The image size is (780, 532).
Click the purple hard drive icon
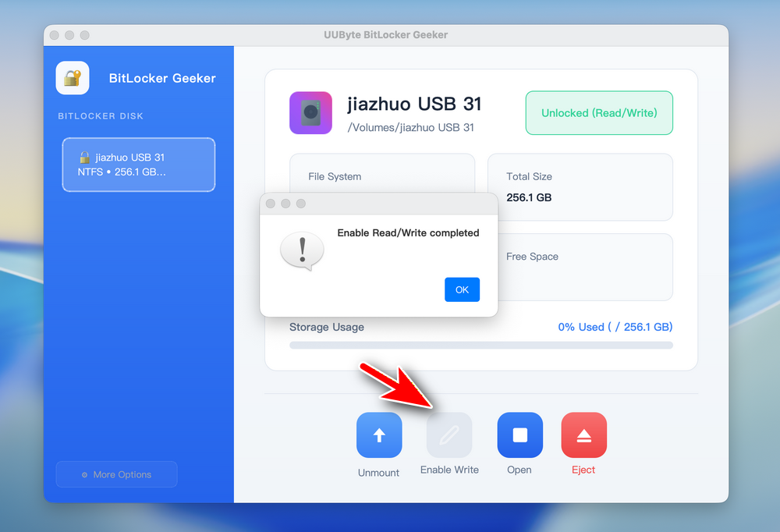(310, 113)
